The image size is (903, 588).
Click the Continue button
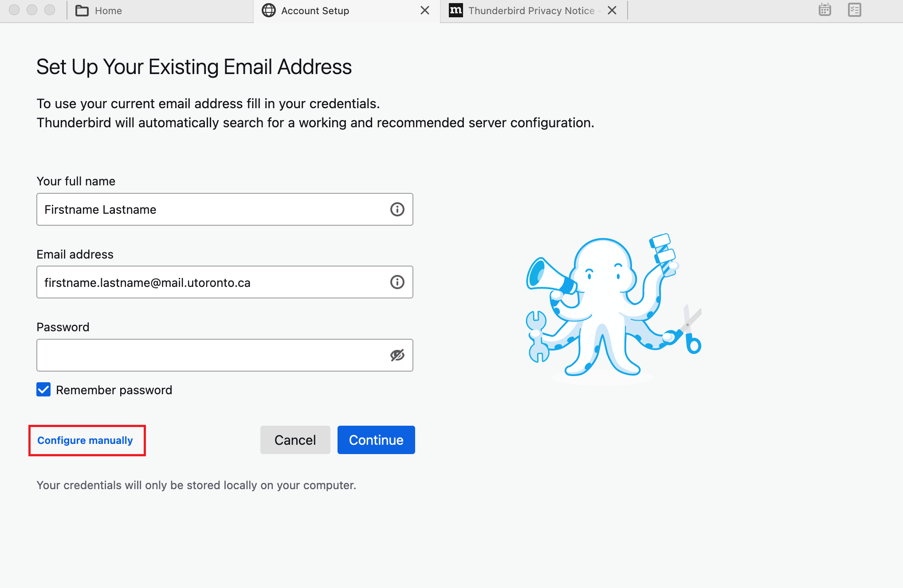tap(376, 440)
